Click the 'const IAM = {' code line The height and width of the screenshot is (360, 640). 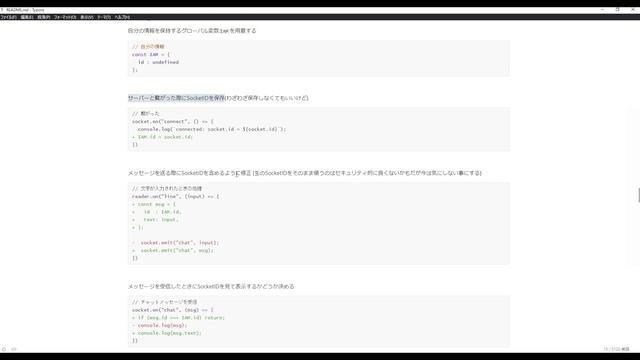(x=151, y=54)
